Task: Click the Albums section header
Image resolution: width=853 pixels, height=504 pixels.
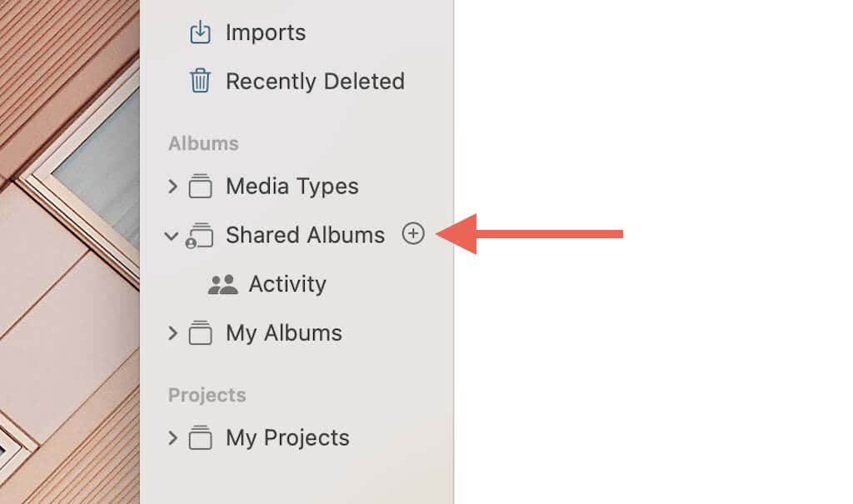Action: 203,143
